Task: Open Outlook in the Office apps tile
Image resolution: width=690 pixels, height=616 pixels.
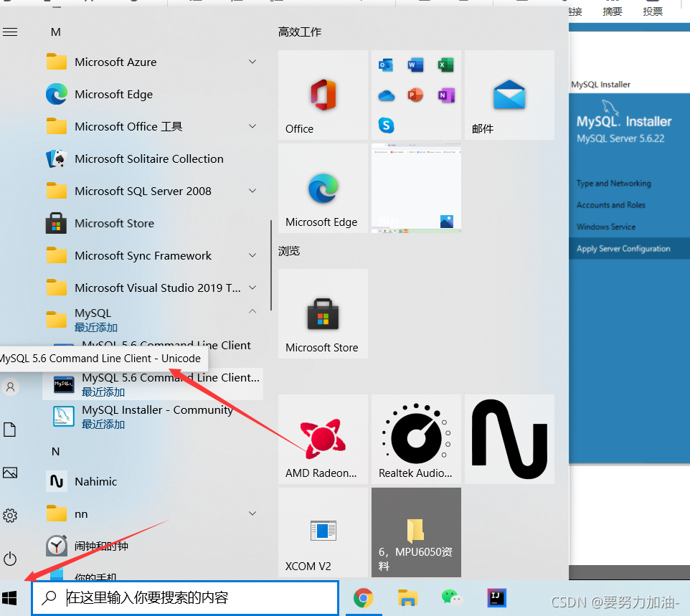Action: tap(386, 65)
